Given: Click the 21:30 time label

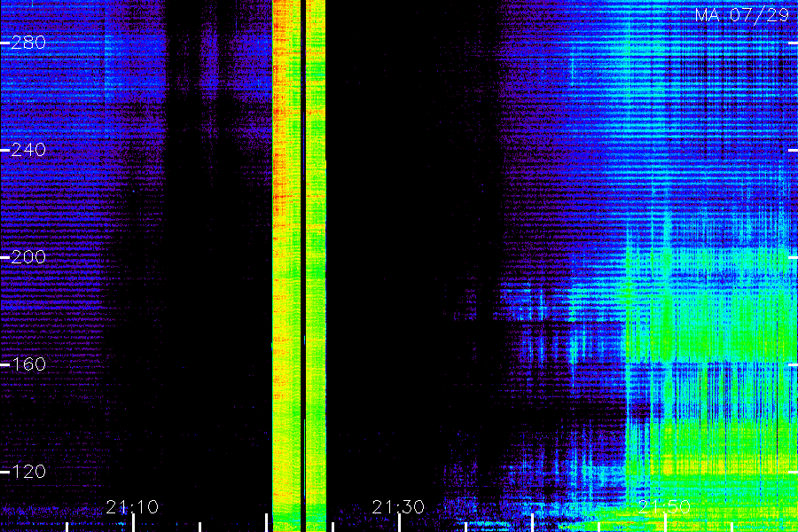Looking at the screenshot, I should click(398, 507).
